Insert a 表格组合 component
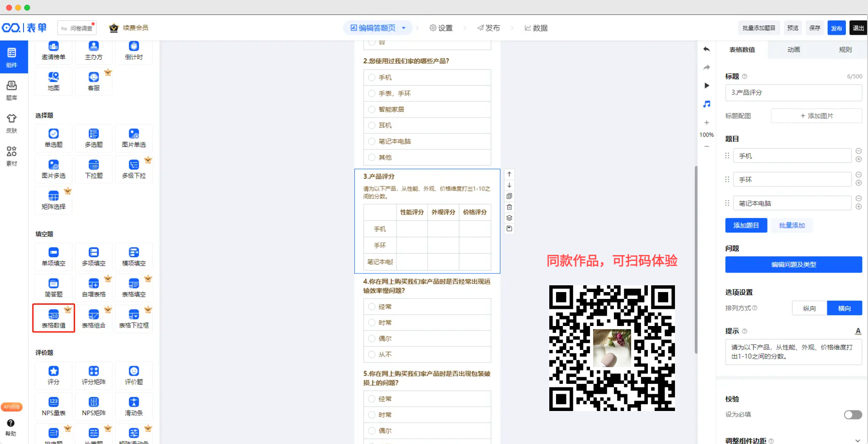 (94, 319)
